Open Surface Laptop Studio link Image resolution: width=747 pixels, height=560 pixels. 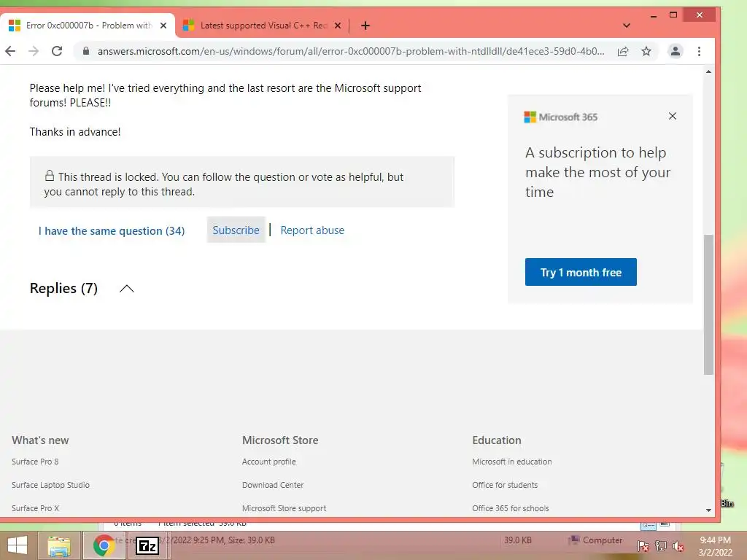tap(50, 485)
